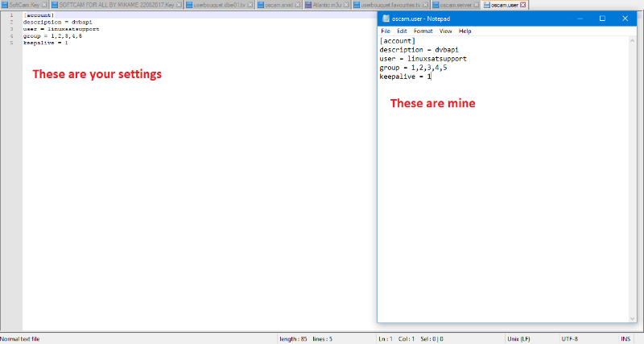Switch to the Atlantic.m3u tab
Viewport: 644px width, 344px height.
327,5
